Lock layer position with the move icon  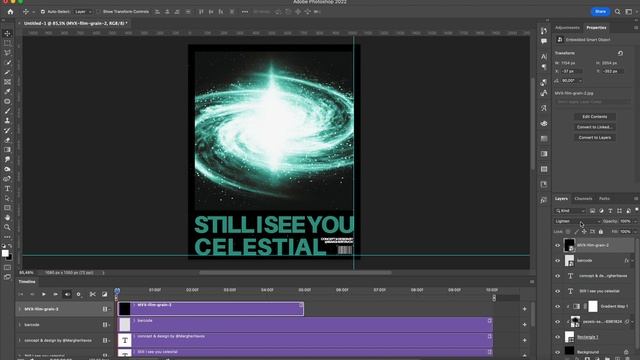(584, 232)
